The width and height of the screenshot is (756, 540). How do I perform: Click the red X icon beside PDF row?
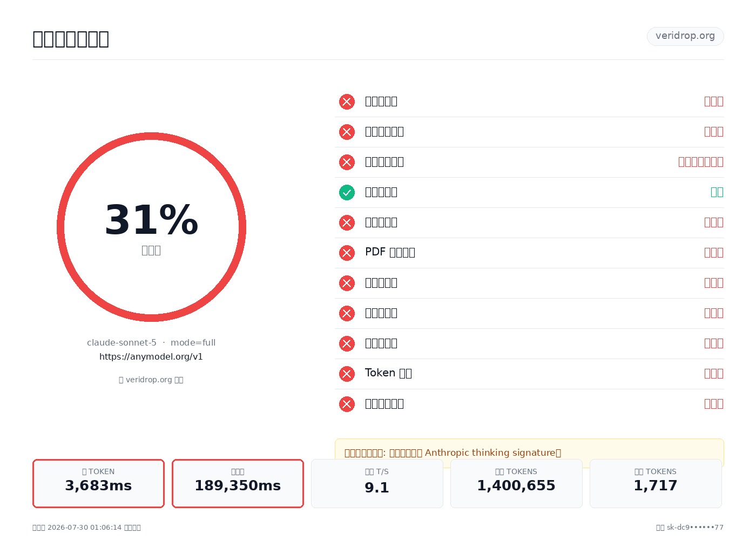click(347, 253)
